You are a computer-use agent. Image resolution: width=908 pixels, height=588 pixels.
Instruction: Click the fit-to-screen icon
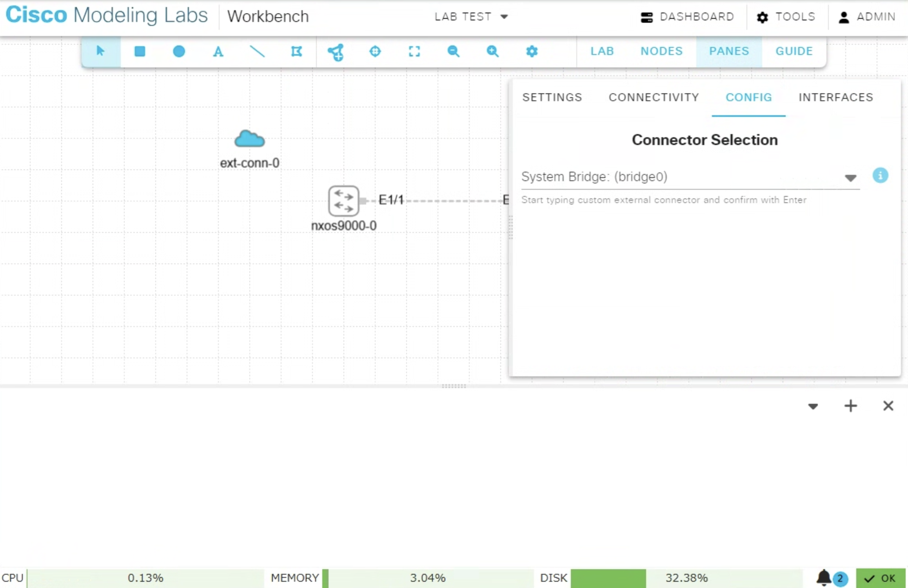414,51
